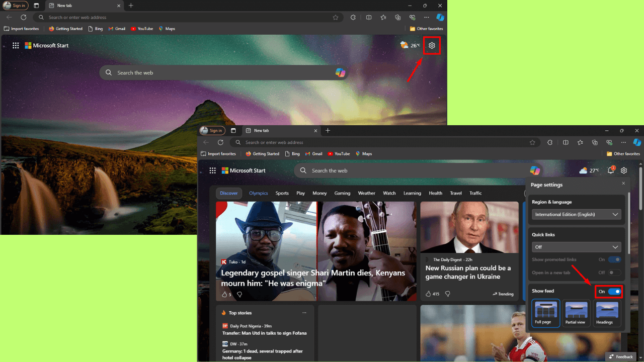Open page settings gear in back window
Viewport: 644px width, 362px height.
point(432,45)
